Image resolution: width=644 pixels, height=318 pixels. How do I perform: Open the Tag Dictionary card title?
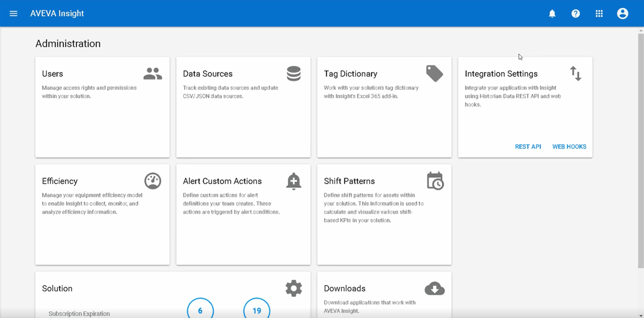tap(351, 74)
